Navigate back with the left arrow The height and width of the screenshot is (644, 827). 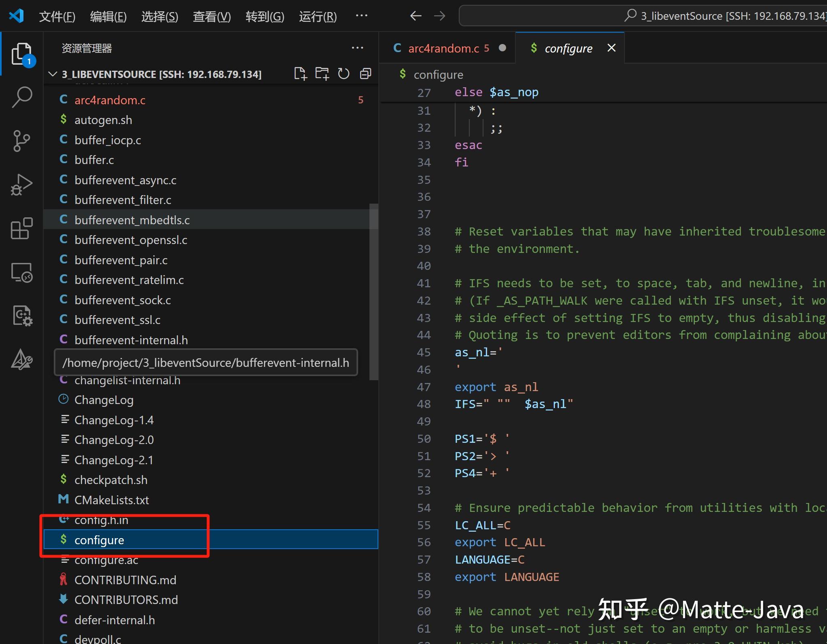click(415, 16)
